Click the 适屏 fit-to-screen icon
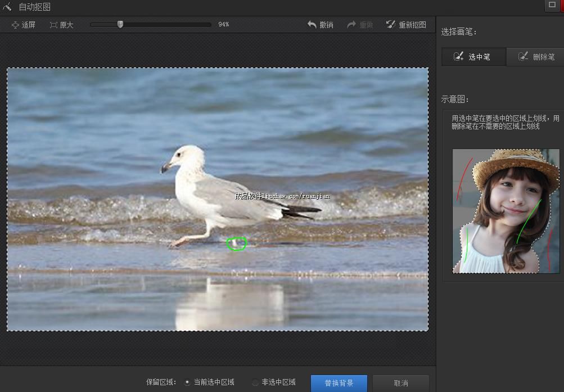 (x=15, y=25)
